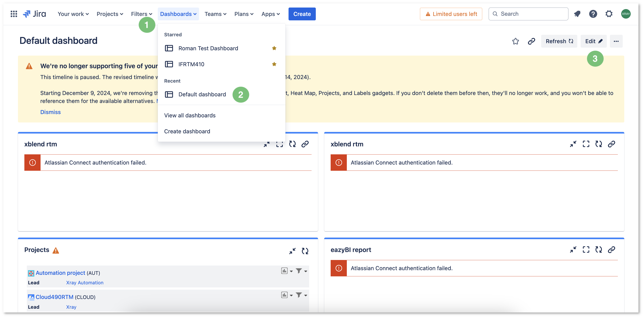Dismiss the gadget removal warning
The width and height of the screenshot is (644, 318).
(50, 112)
